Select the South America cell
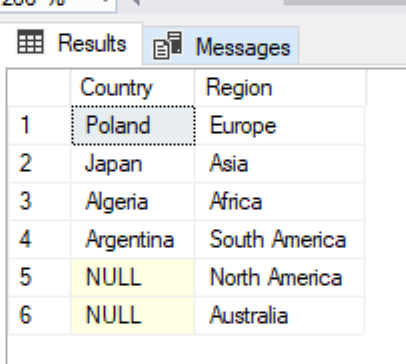406x364 pixels. [280, 239]
